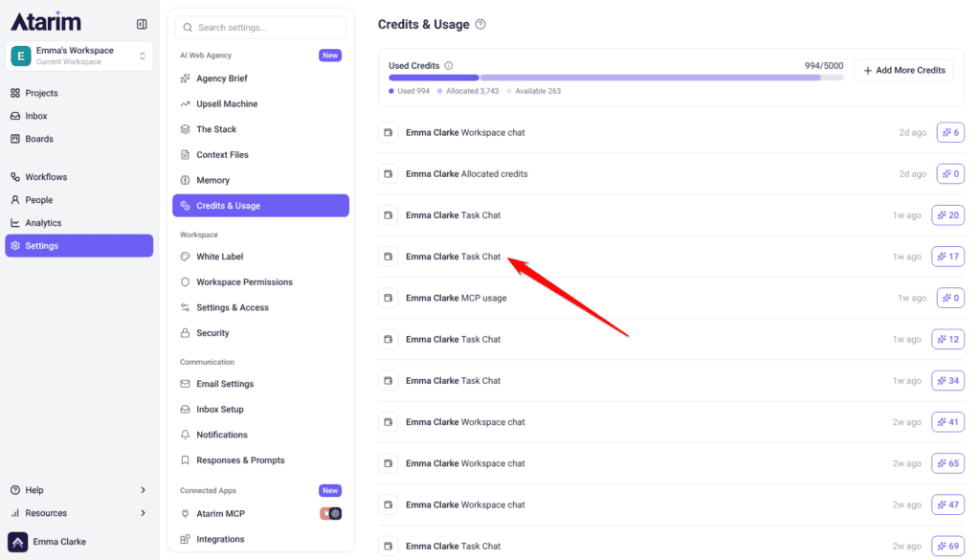Click the 65 credits badge
The height and width of the screenshot is (560, 980).
(947, 463)
